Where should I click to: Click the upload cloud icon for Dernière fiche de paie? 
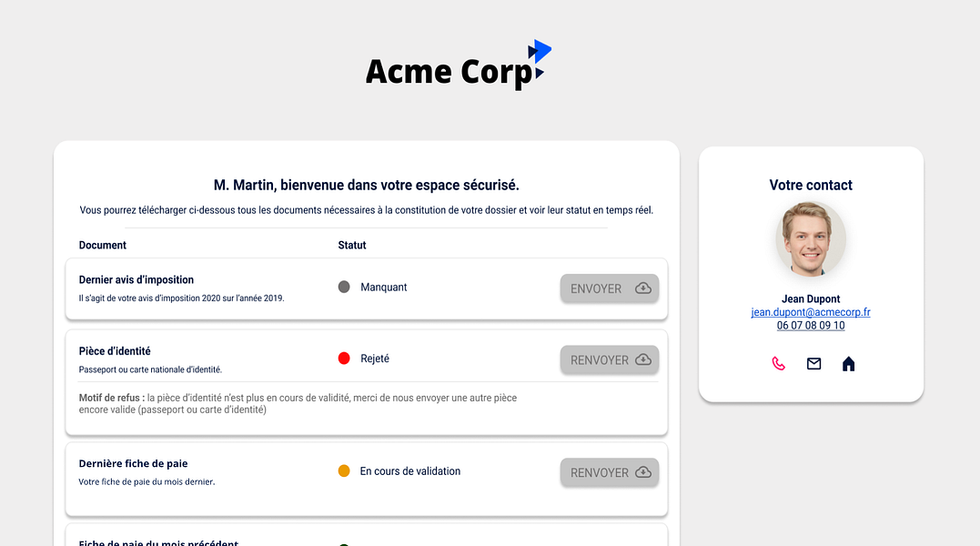(643, 472)
